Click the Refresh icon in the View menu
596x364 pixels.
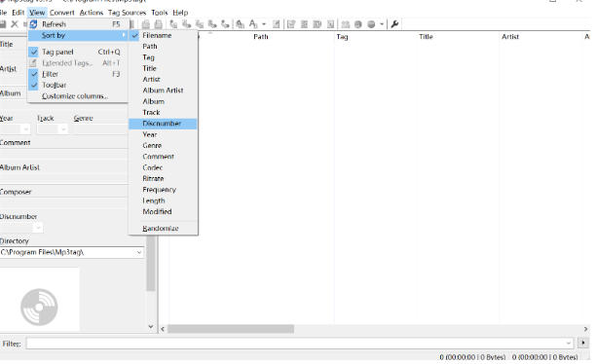tap(33, 24)
